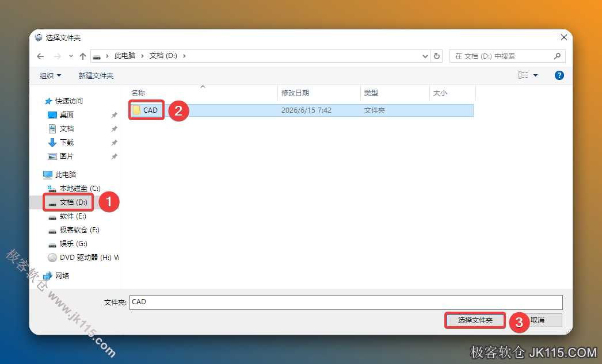602x364 pixels.
Task: Click the search magnifier icon
Action: click(x=558, y=56)
